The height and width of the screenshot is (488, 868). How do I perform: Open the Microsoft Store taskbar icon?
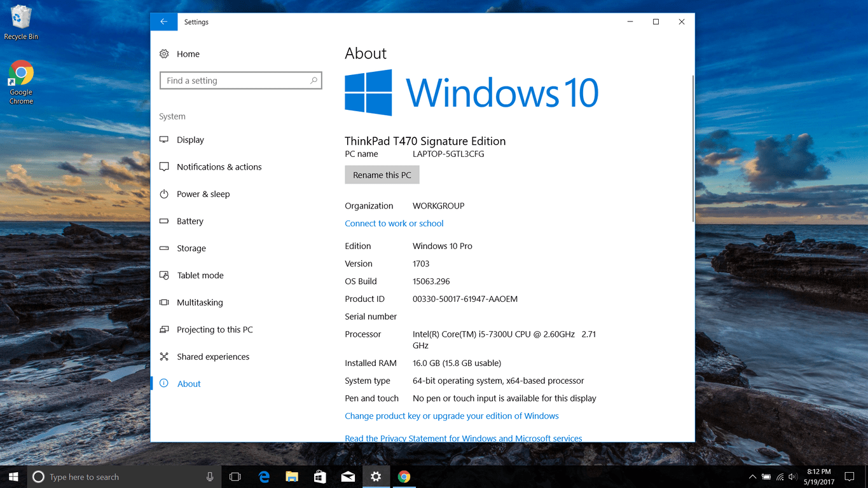tap(320, 477)
